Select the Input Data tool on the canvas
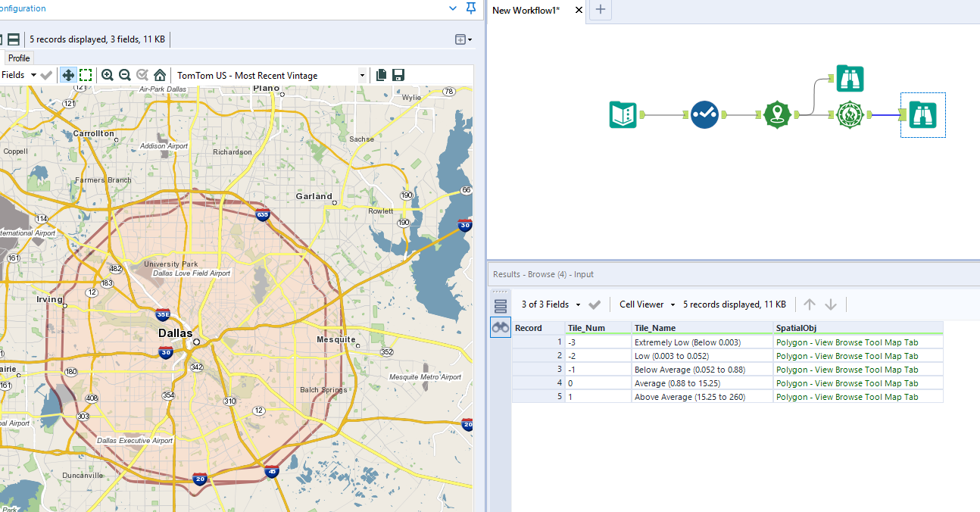 click(623, 115)
